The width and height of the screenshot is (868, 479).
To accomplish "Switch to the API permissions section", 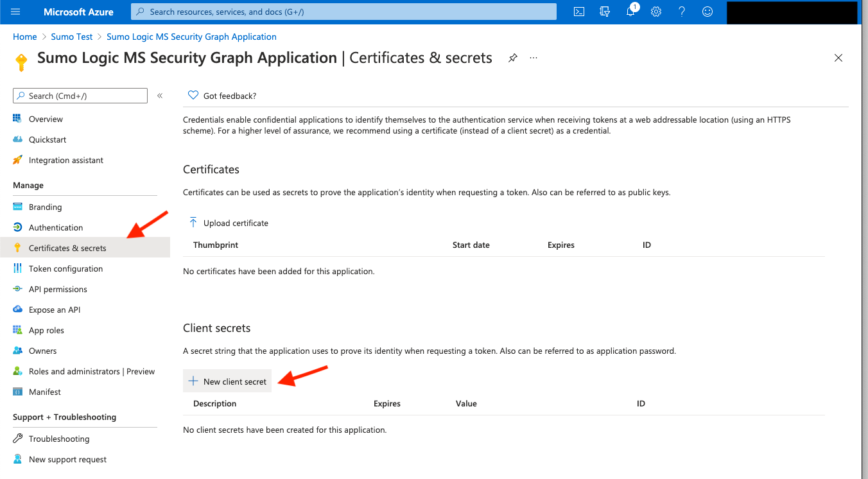I will point(58,289).
